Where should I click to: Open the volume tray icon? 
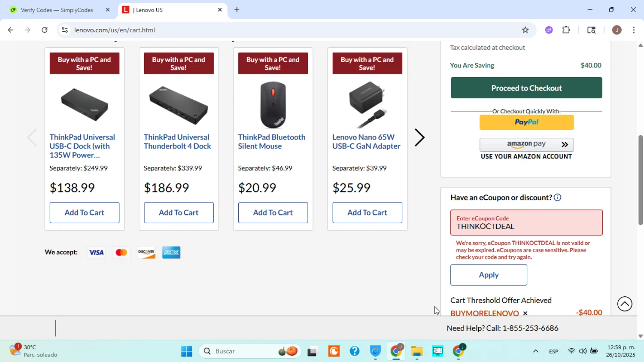coord(583,351)
